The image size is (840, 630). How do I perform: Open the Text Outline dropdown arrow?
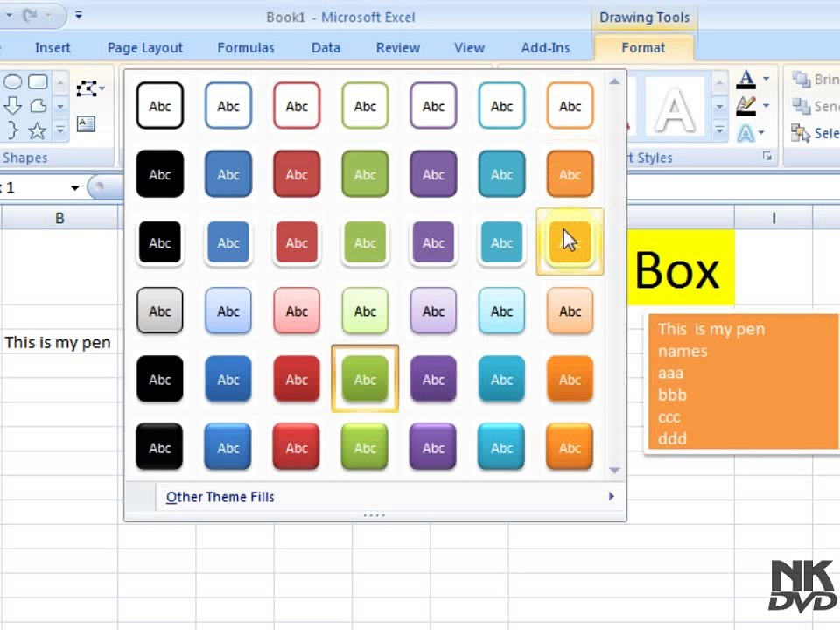pyautogui.click(x=766, y=106)
